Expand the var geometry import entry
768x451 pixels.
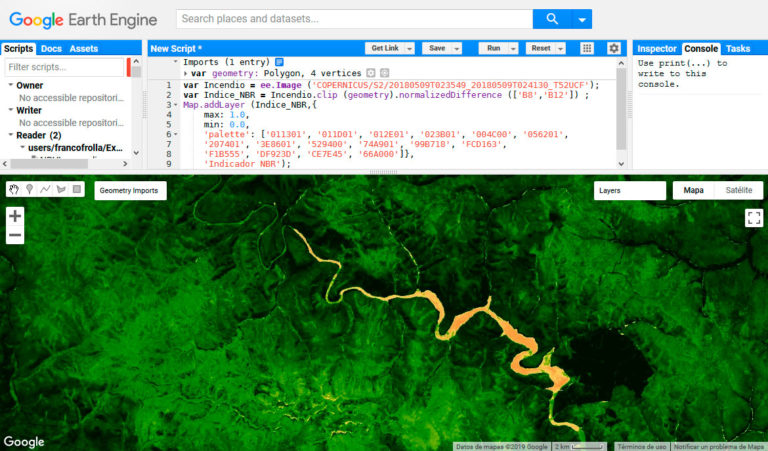click(186, 73)
